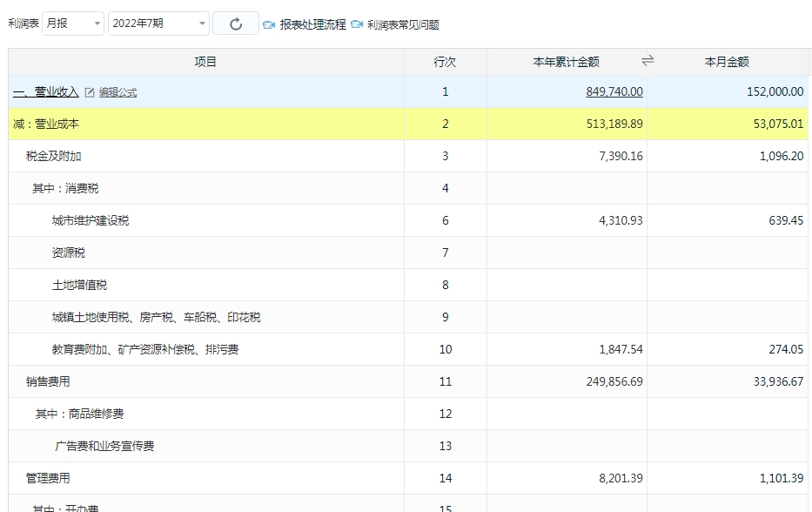Click the 152,000.00 monthly revenue cell
This screenshot has height=512, width=812.
[x=728, y=91]
